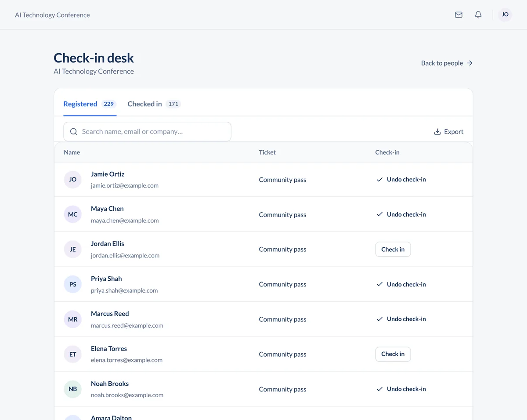The height and width of the screenshot is (420, 527).
Task: Open the mail inbox icon
Action: pos(458,15)
